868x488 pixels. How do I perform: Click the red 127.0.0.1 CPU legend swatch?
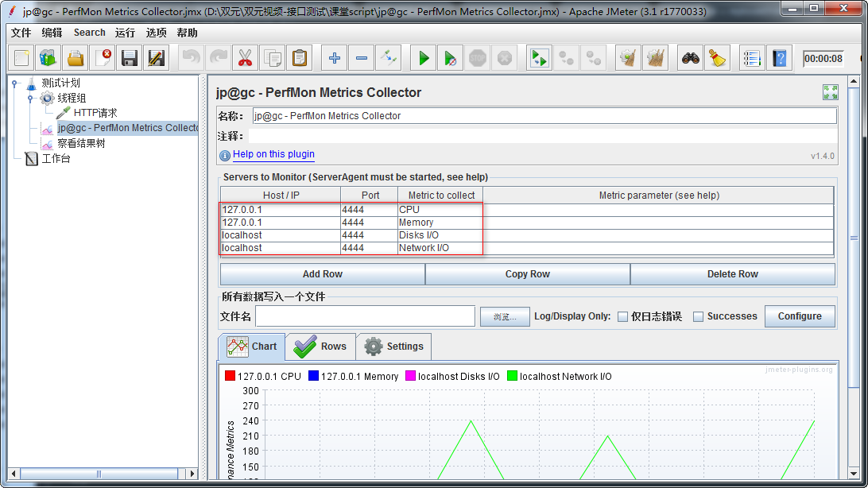point(231,376)
